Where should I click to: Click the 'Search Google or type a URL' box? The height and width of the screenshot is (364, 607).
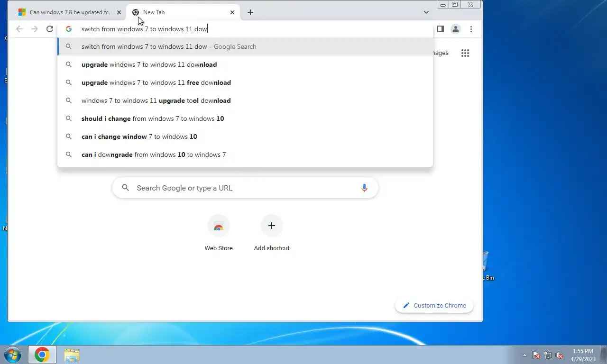pyautogui.click(x=245, y=188)
